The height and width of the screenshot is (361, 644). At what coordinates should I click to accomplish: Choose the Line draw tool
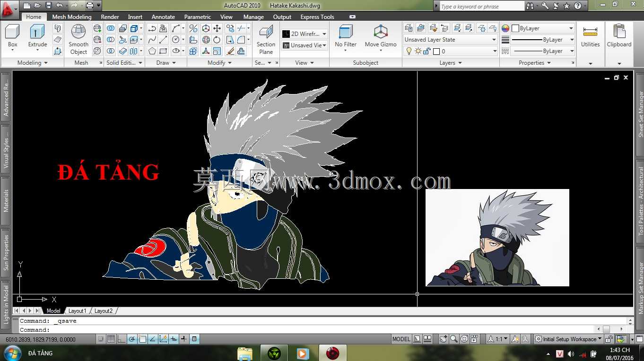pyautogui.click(x=164, y=40)
